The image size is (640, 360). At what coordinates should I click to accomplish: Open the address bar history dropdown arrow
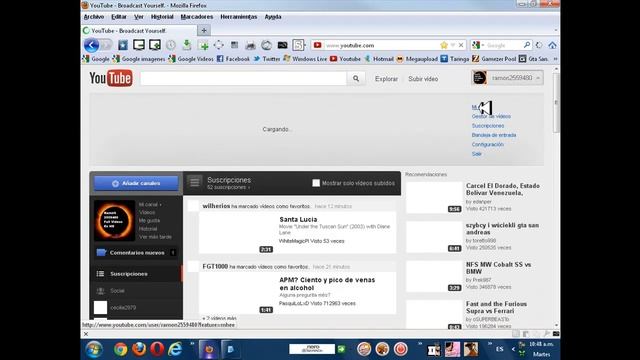453,45
